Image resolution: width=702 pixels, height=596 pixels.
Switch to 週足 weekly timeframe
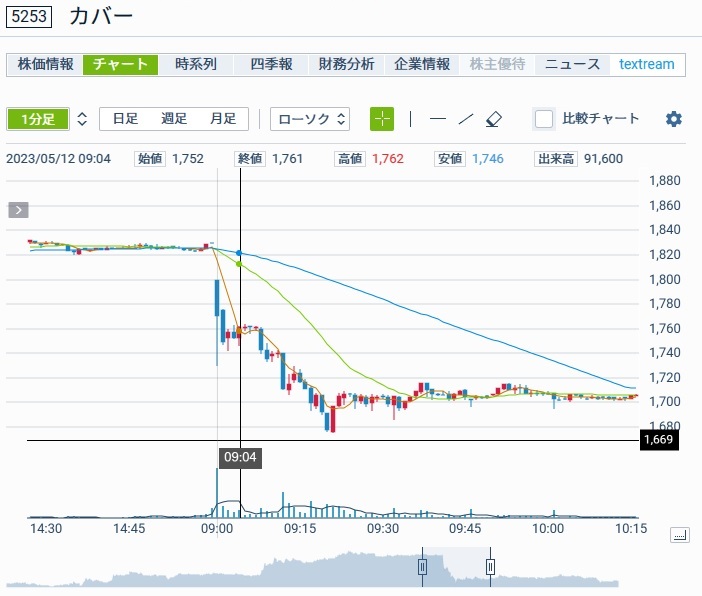click(174, 118)
